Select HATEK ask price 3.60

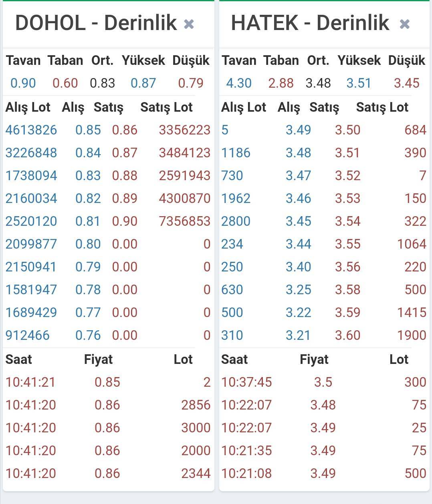tap(347, 335)
